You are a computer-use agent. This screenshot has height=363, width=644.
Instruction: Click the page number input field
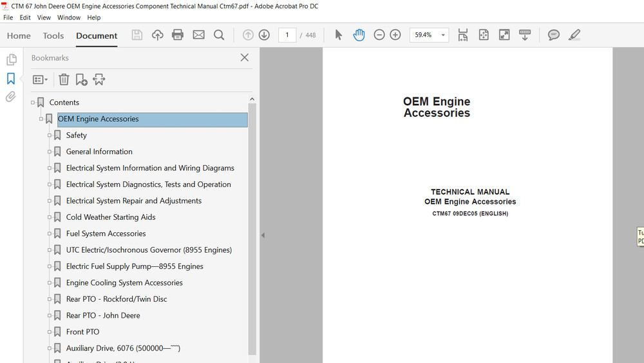point(287,35)
